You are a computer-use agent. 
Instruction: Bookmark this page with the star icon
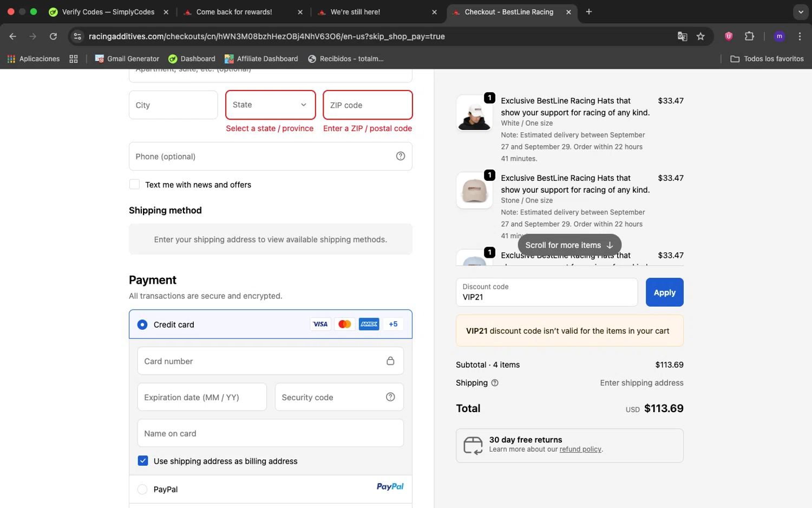point(700,36)
